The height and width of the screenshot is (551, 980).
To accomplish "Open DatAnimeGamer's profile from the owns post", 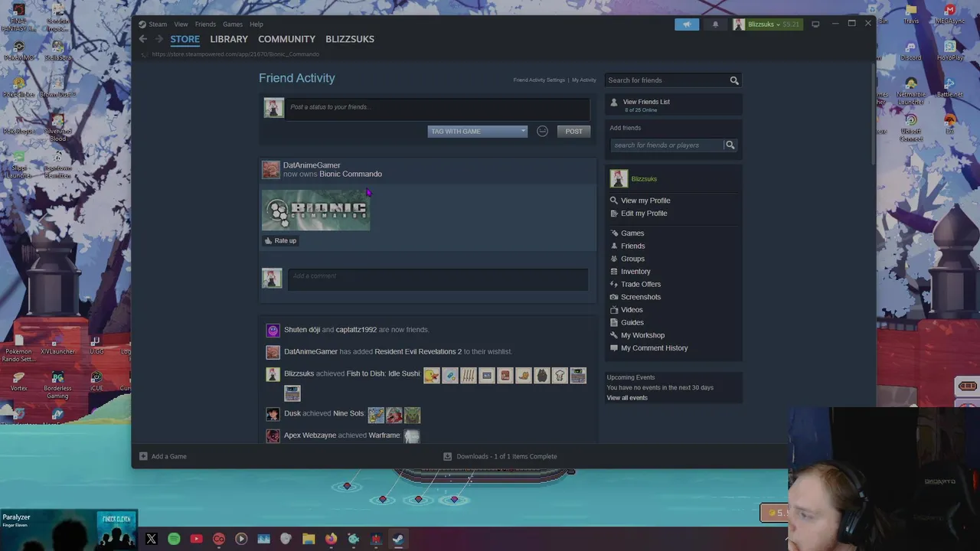I will [x=312, y=165].
